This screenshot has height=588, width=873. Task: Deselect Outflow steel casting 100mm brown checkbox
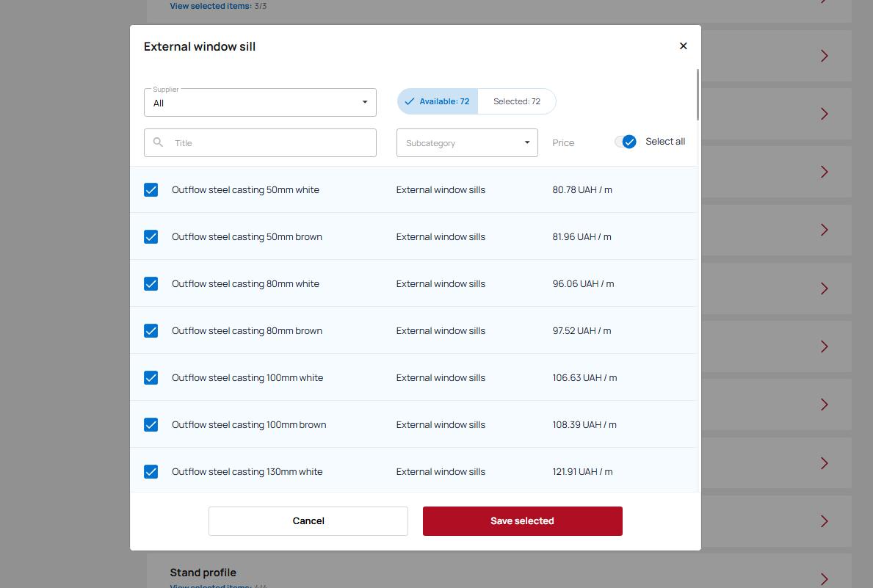point(151,425)
